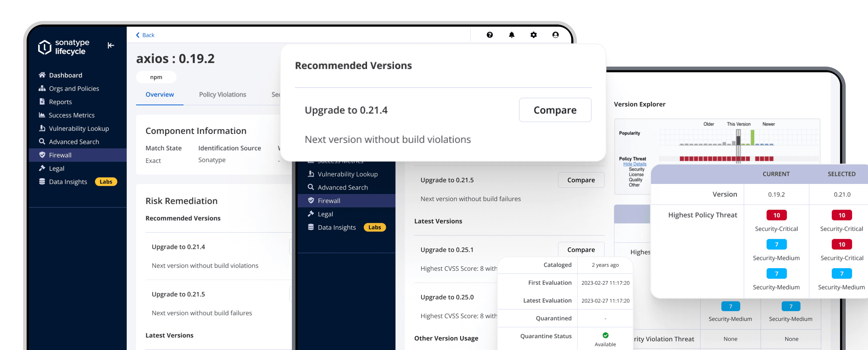Click the "2 years ago" Cataloged value
868x350 pixels.
[x=605, y=265]
